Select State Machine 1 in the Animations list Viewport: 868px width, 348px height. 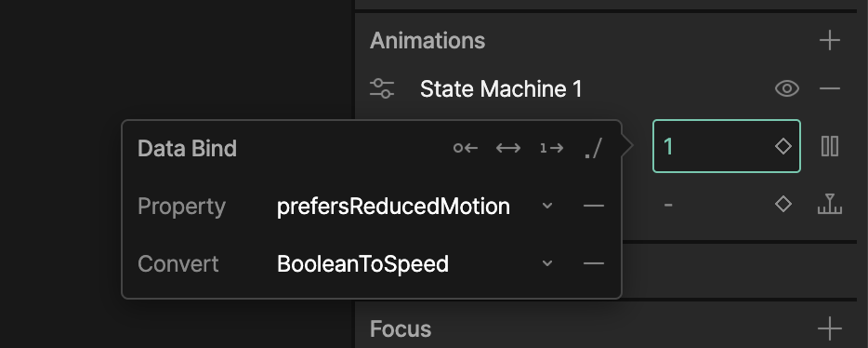click(501, 89)
